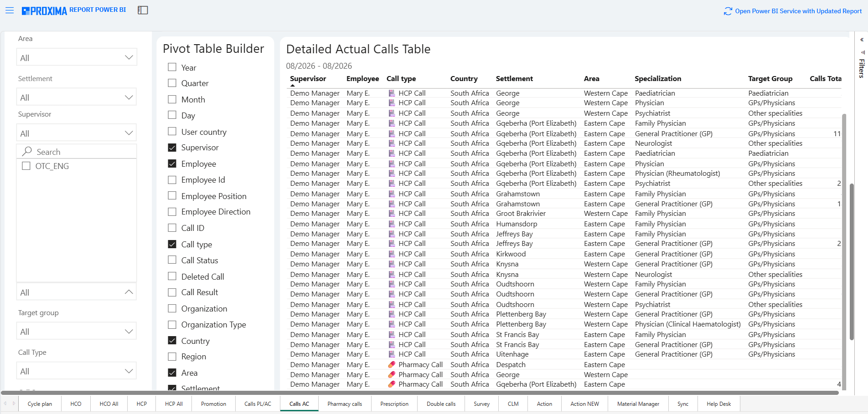The image size is (868, 414).
Task: Click the refresh icon beside Open Power BI Service
Action: [x=728, y=11]
